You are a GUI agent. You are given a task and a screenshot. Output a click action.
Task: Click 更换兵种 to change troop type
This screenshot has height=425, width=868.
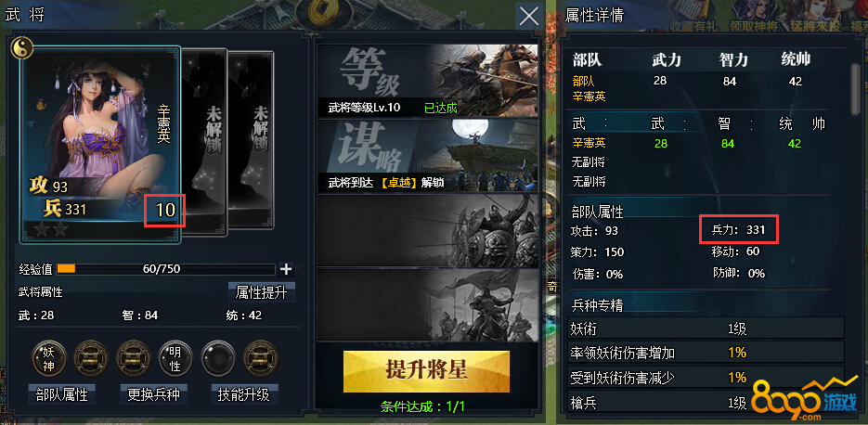(x=153, y=394)
